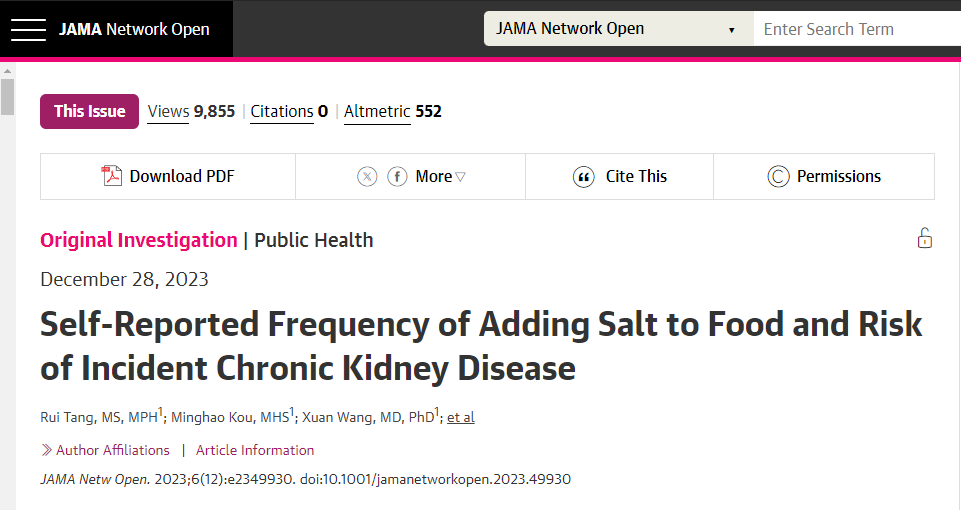Go to JAMA Network Open home logo
This screenshot has width=961, height=510.
click(x=134, y=29)
